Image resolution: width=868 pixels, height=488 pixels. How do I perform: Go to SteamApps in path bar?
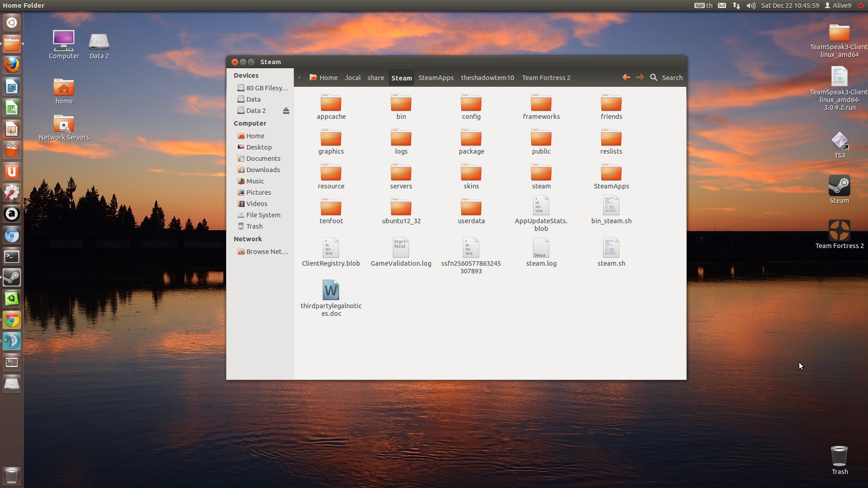(x=436, y=78)
